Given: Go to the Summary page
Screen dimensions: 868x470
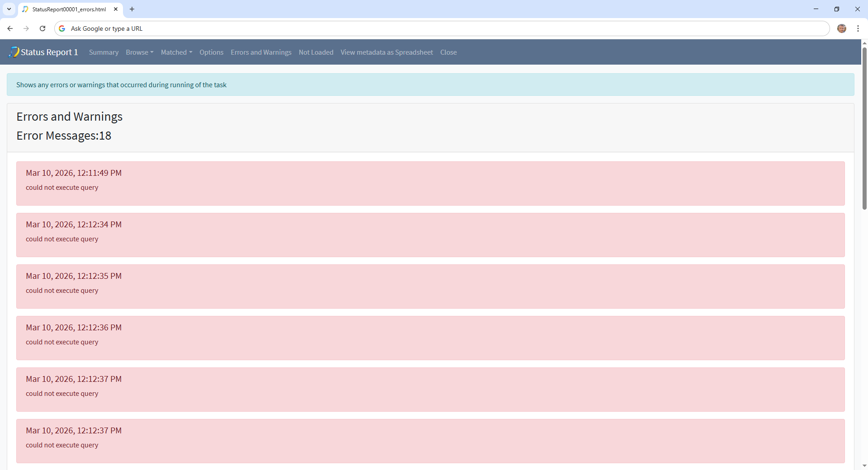Looking at the screenshot, I should 104,52.
